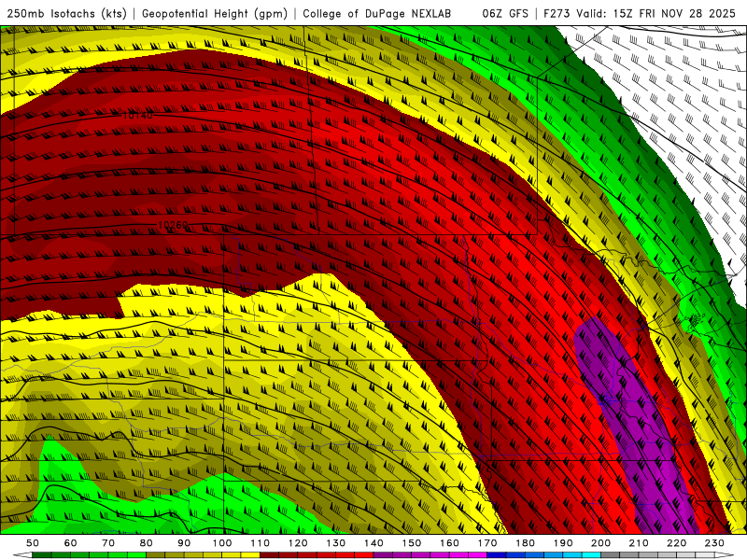Click the 180 value on the color scale
This screenshot has width=747, height=560.
click(526, 543)
